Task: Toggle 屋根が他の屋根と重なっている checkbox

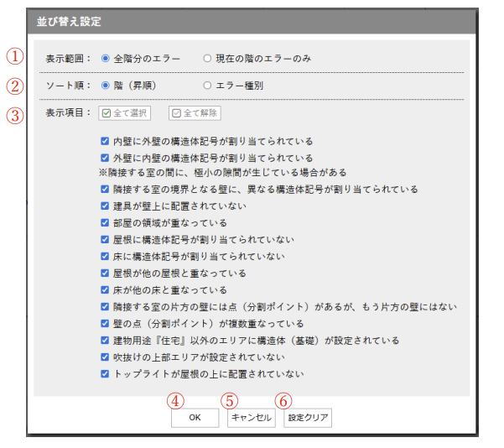Action: [x=105, y=273]
